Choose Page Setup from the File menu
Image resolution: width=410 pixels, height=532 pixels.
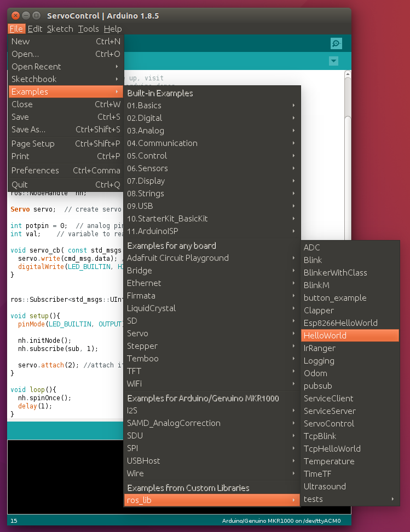pyautogui.click(x=66, y=143)
